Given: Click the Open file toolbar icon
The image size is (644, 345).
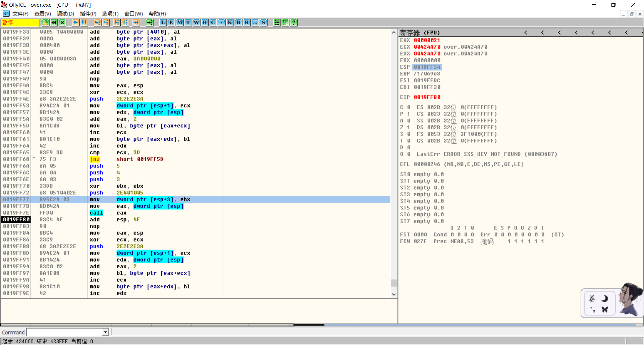Looking at the screenshot, I should point(45,22).
